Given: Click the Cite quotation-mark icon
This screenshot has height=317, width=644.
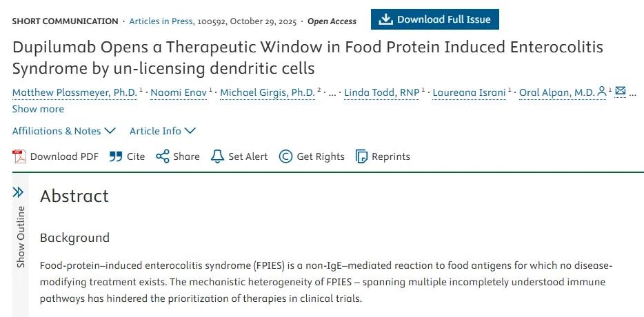Looking at the screenshot, I should [116, 156].
